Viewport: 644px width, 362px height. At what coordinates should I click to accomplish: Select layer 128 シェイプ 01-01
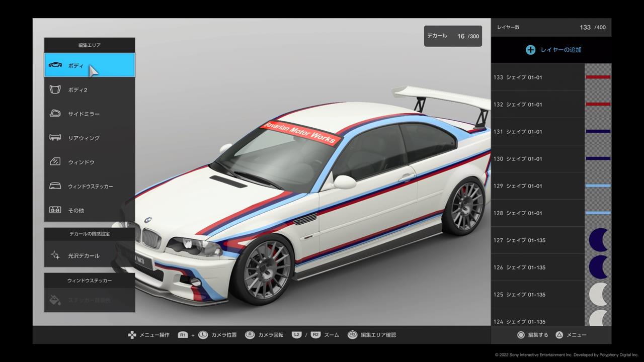pos(551,213)
